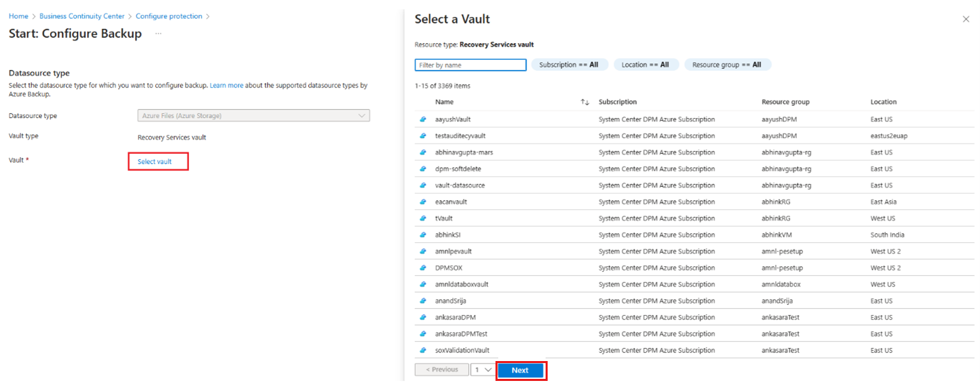Open the ellipsis menu beside Configure Backup title

point(159,34)
